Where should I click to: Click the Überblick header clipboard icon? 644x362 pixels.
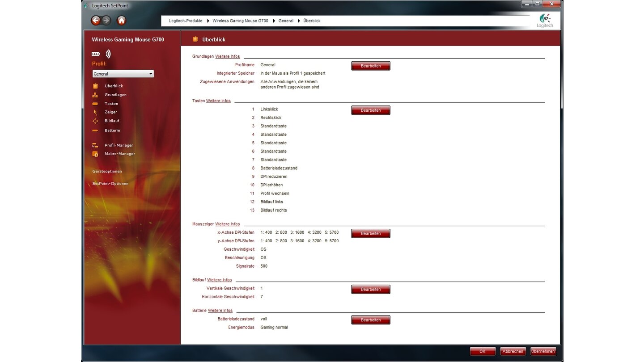pos(195,39)
